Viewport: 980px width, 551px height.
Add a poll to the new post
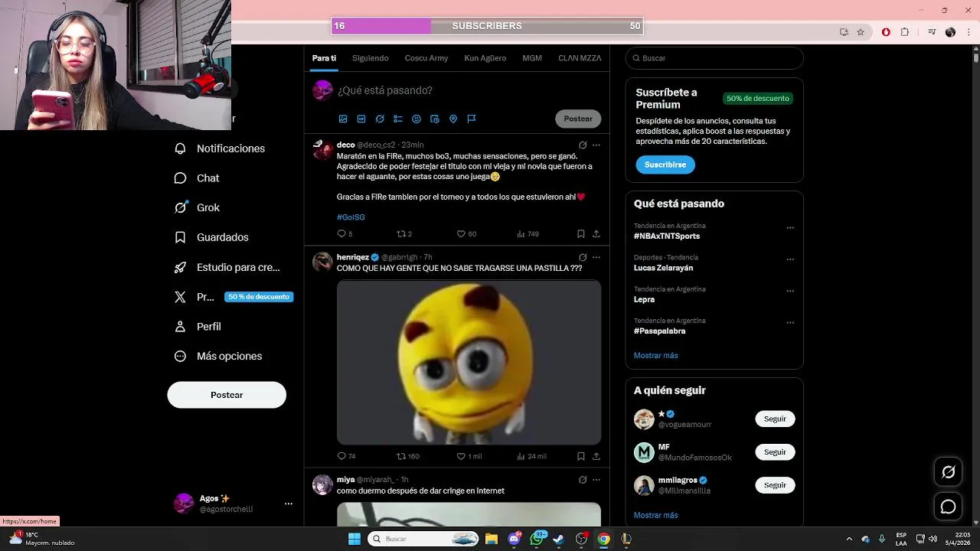point(398,119)
